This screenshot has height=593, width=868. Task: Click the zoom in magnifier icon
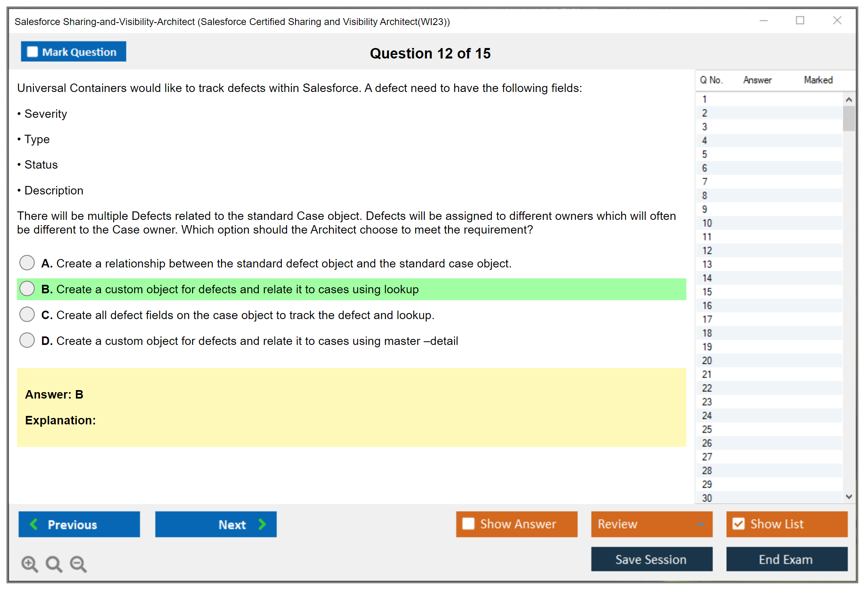pos(29,564)
